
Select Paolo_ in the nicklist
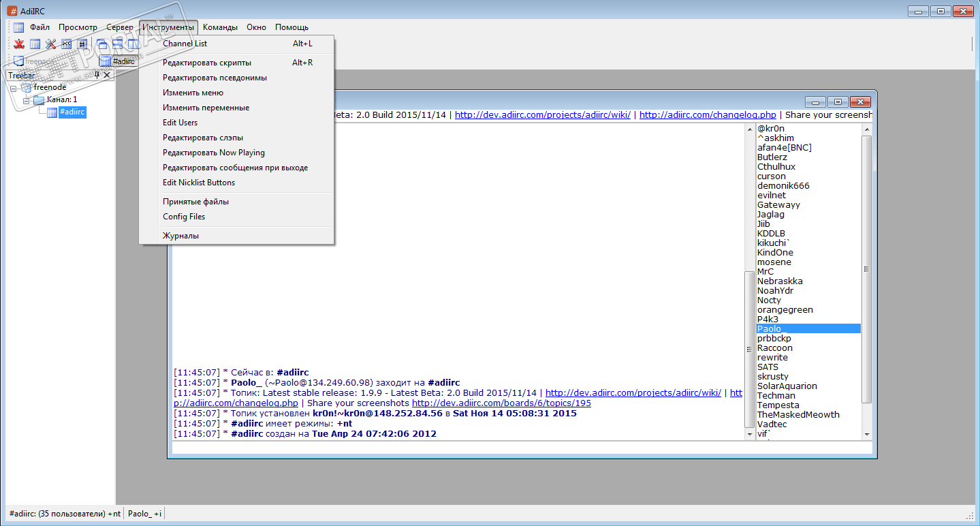coord(809,328)
